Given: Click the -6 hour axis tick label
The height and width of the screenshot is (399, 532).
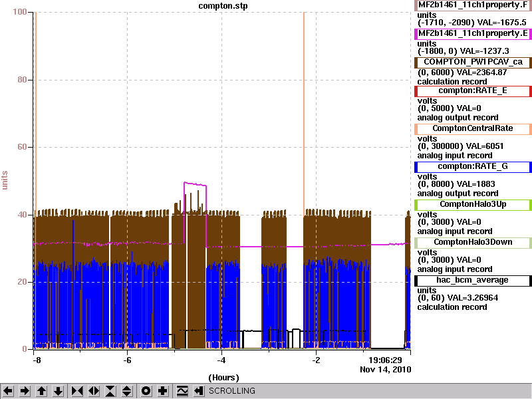Looking at the screenshot, I should [x=127, y=360].
